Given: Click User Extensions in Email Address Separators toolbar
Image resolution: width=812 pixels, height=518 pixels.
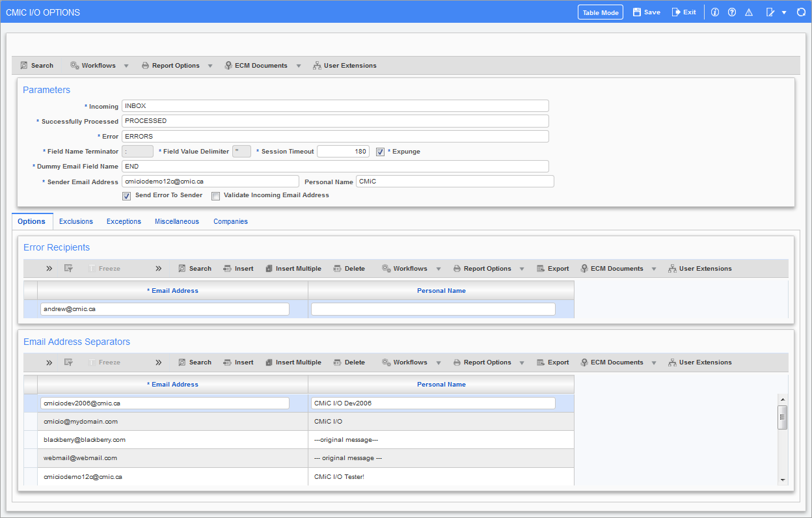Looking at the screenshot, I should click(x=699, y=362).
